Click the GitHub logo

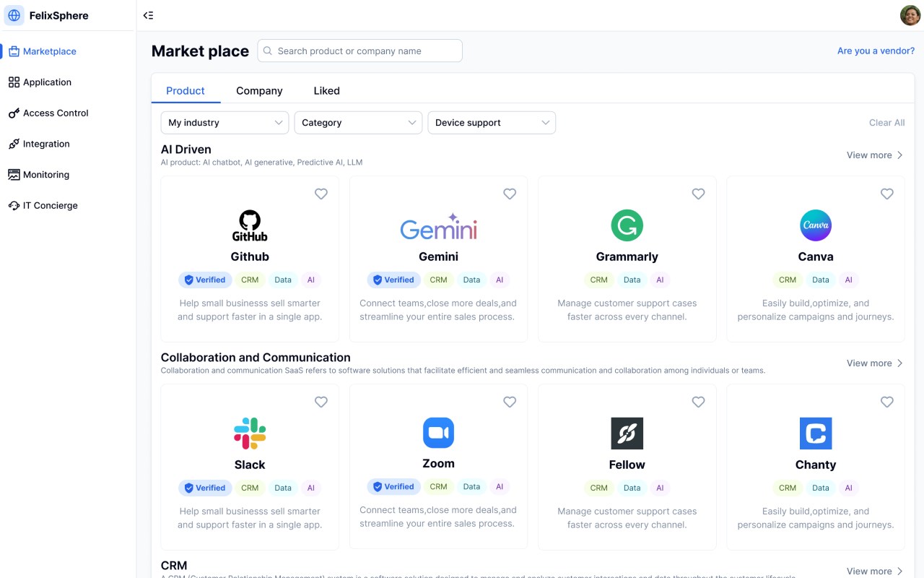pyautogui.click(x=250, y=225)
